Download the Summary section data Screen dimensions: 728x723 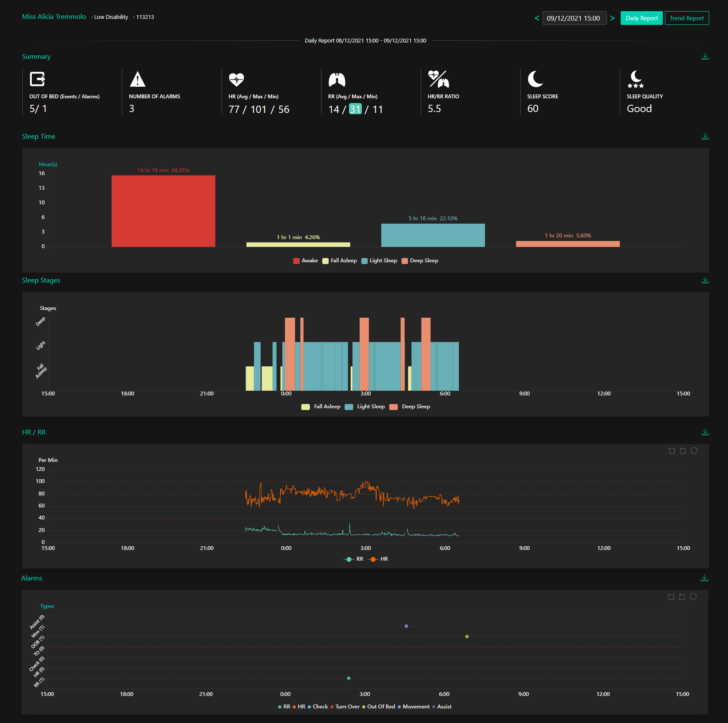(x=705, y=57)
